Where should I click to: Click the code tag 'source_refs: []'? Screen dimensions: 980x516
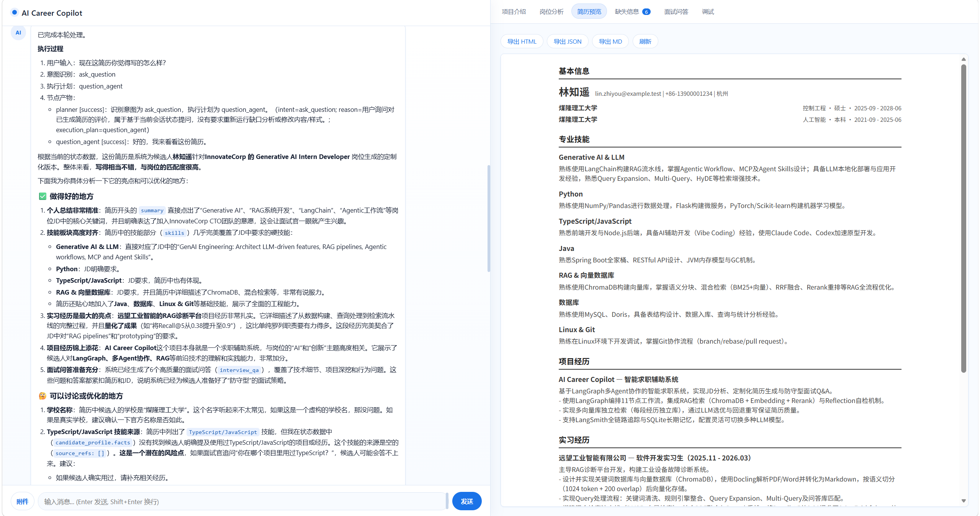pyautogui.click(x=80, y=453)
